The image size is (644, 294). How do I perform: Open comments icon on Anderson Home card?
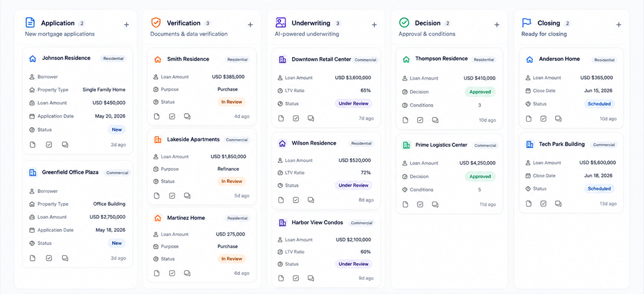pos(558,118)
